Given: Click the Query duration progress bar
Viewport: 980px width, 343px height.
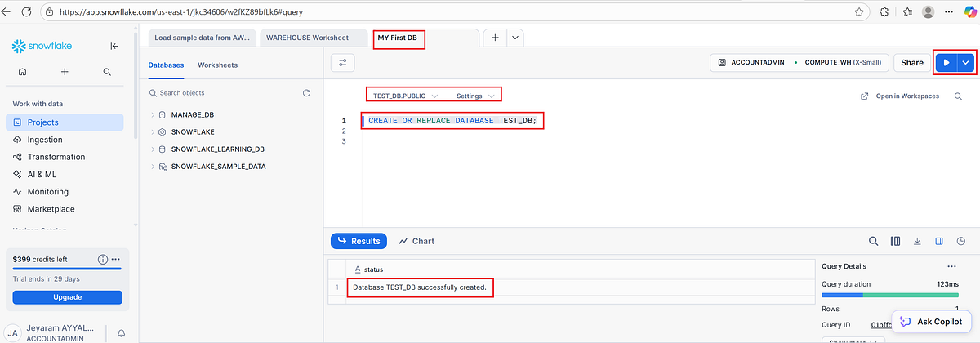Looking at the screenshot, I should (x=889, y=295).
